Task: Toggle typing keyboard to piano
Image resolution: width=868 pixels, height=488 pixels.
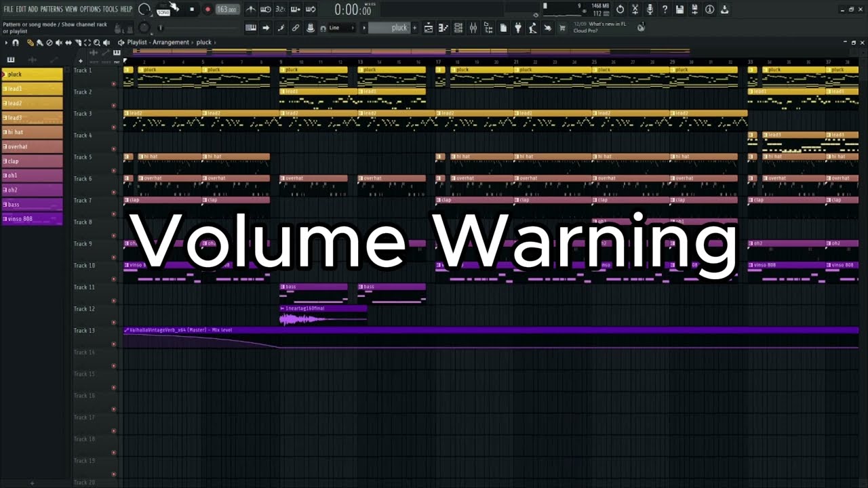Action: [x=251, y=28]
